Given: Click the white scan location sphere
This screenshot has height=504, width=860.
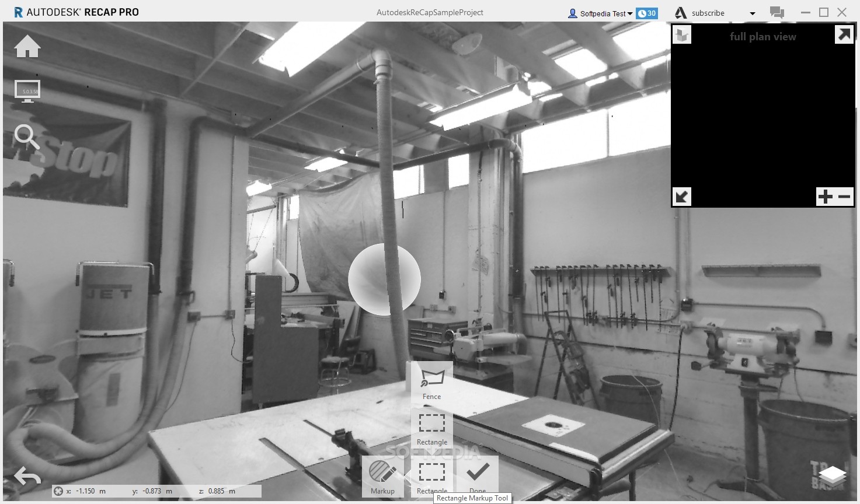Looking at the screenshot, I should point(384,279).
